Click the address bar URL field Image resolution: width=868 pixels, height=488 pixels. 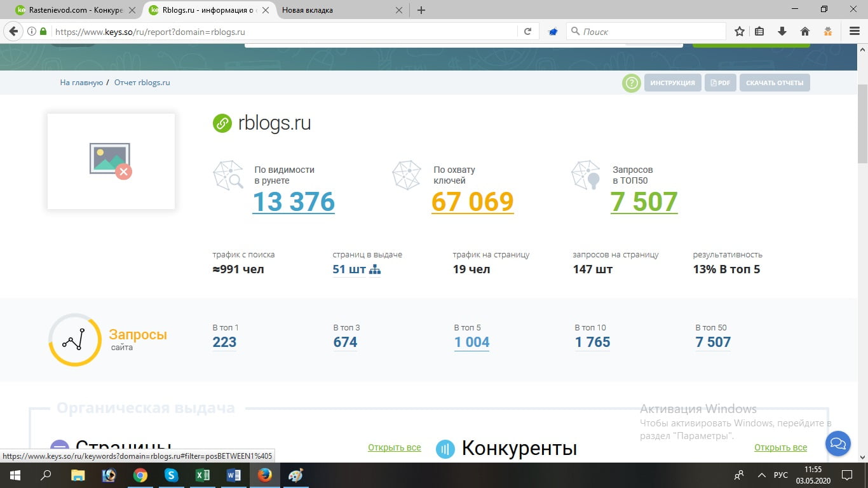(285, 31)
